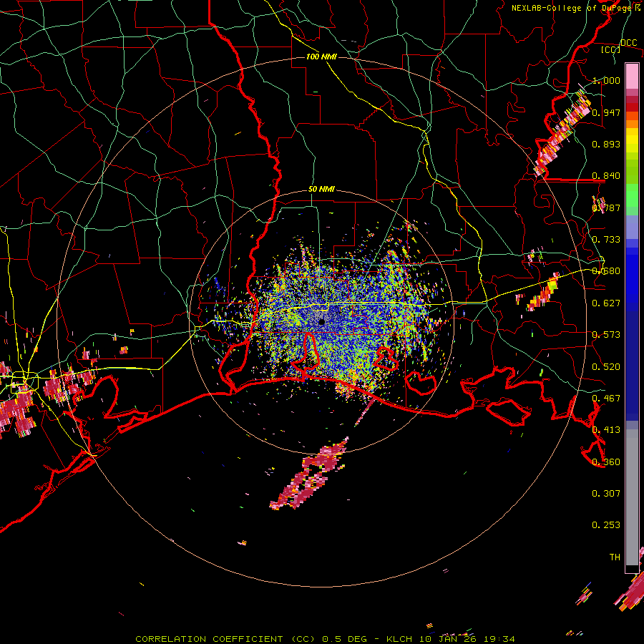Viewport: 644px width, 644px height.
Task: Select the 0.467 scale value
Action: point(606,399)
